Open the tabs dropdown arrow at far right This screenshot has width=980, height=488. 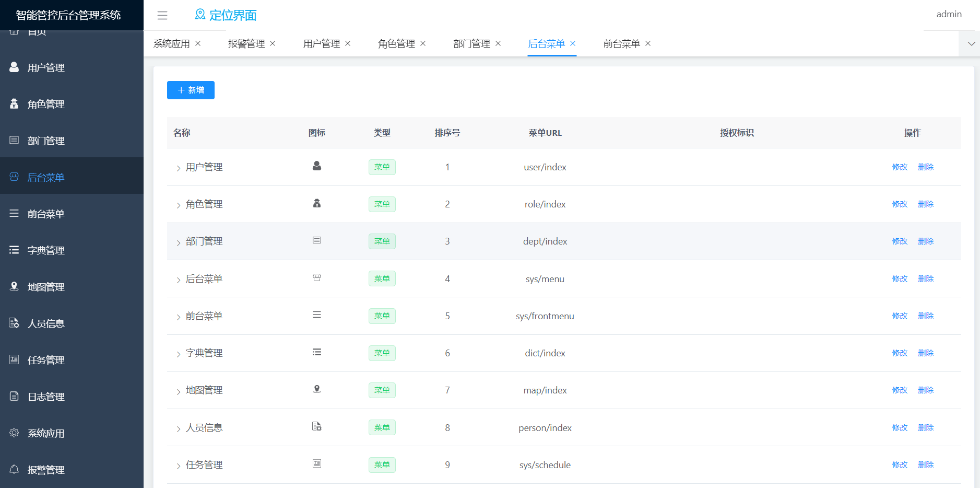(x=971, y=43)
